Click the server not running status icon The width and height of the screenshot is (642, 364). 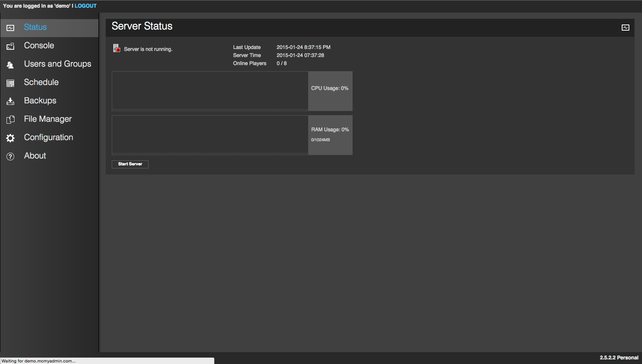(116, 48)
